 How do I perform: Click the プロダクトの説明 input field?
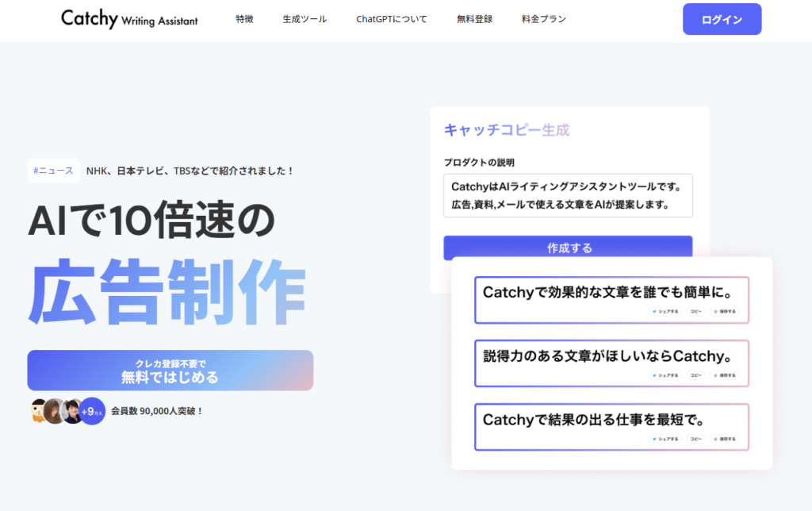568,195
